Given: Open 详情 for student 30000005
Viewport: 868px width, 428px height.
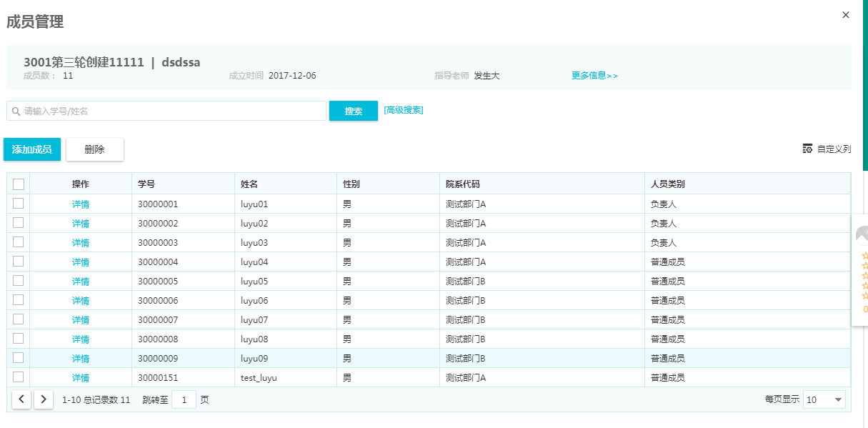Looking at the screenshot, I should (x=81, y=282).
